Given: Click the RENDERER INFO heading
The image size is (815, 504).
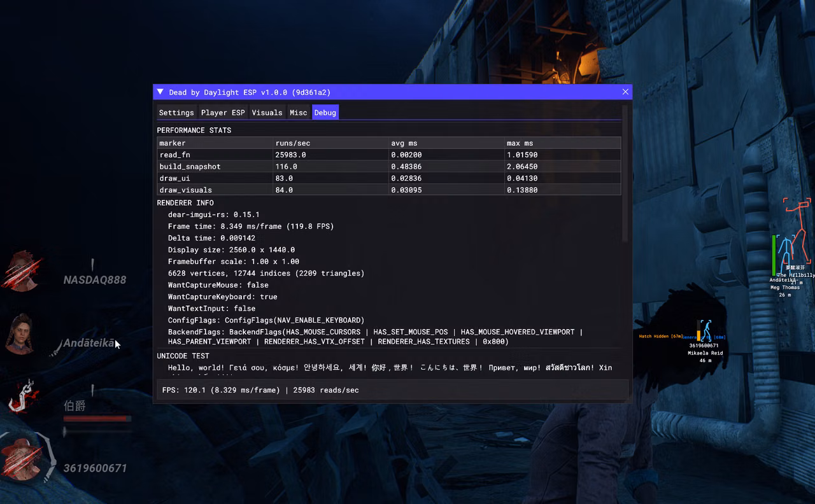Looking at the screenshot, I should 185,203.
